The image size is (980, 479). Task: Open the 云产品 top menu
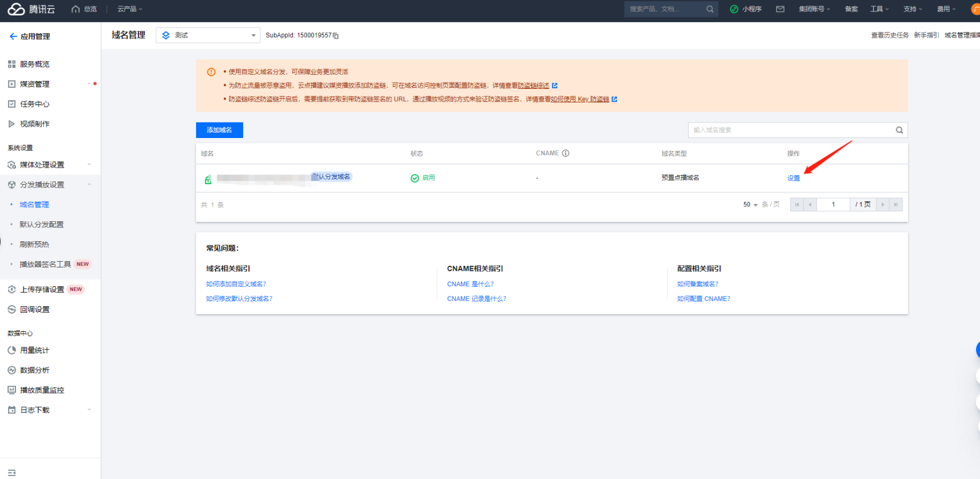tap(129, 9)
